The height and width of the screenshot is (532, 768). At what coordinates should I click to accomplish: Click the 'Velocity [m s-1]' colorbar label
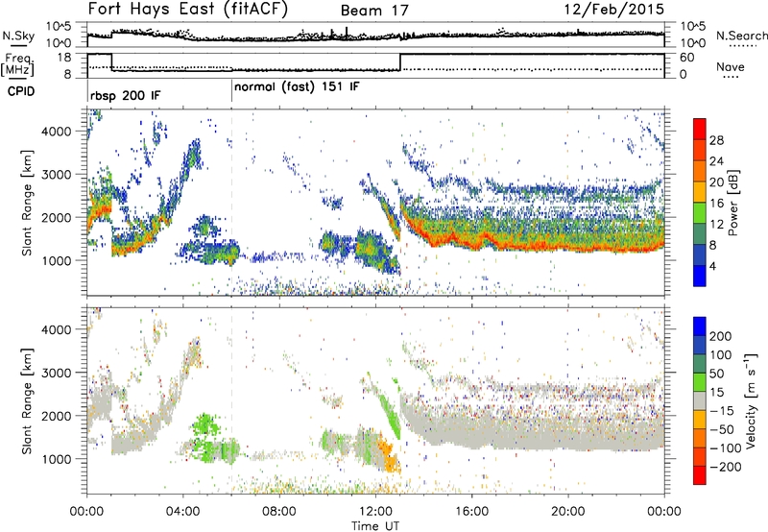[x=750, y=400]
